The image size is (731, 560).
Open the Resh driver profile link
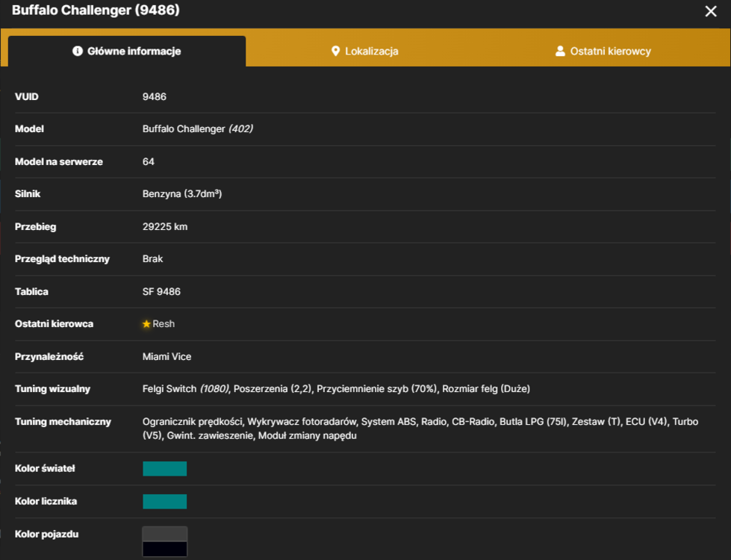164,323
